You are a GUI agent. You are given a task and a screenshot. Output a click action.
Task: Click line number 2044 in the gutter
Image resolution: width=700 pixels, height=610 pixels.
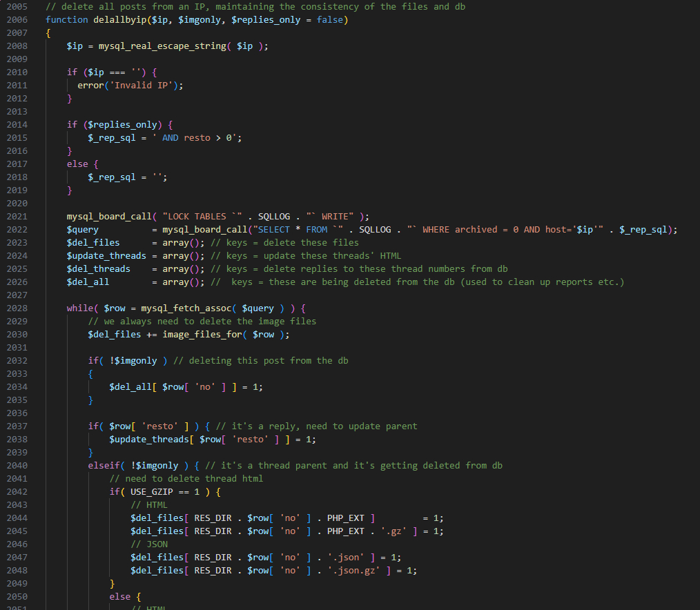[x=17, y=518]
